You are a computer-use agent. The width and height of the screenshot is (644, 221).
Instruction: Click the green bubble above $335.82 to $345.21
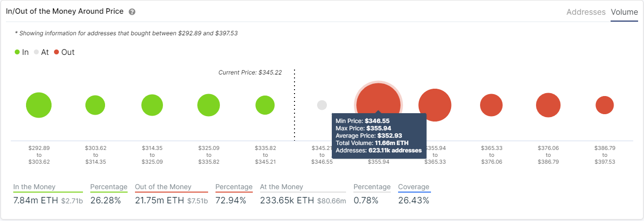tap(265, 105)
